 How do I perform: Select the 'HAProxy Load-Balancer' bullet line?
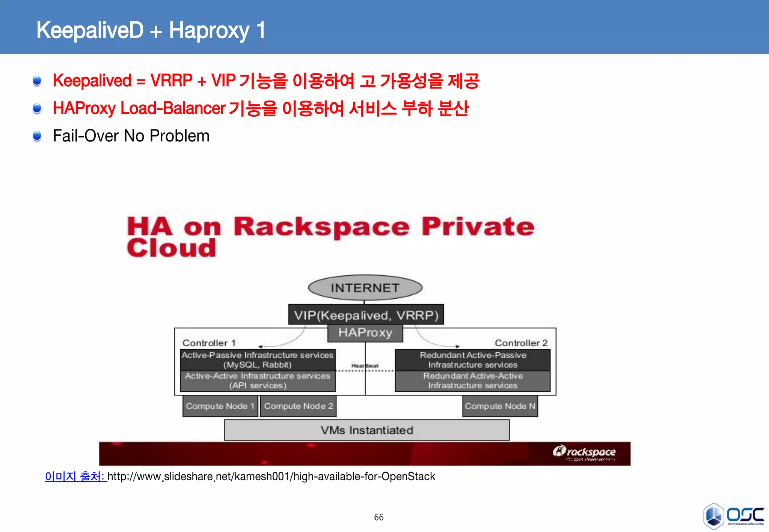pos(261,108)
